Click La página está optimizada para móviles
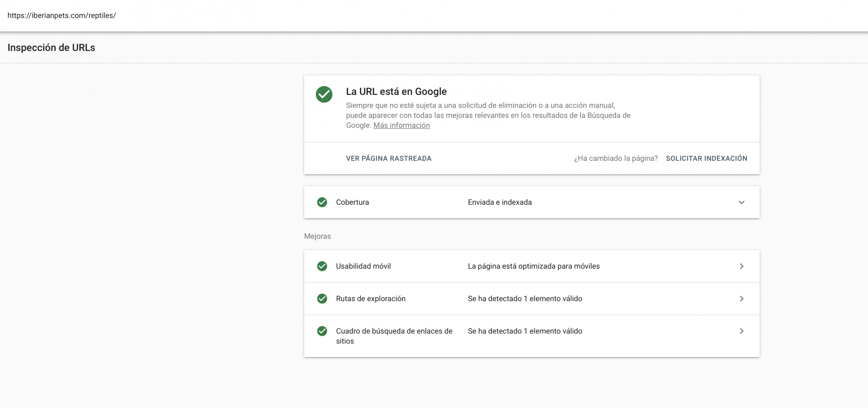Viewport: 868px width, 408px height. coord(534,266)
